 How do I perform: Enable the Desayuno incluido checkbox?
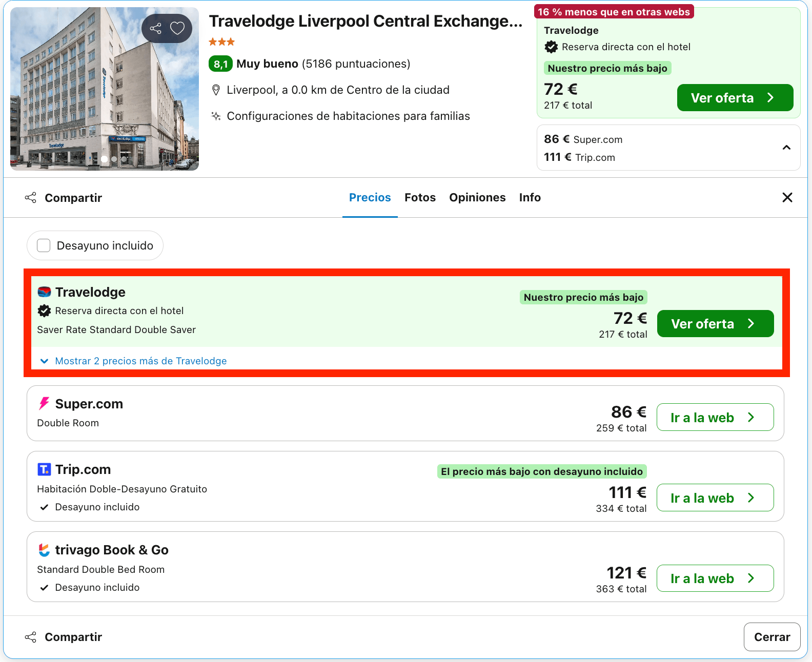click(x=44, y=245)
